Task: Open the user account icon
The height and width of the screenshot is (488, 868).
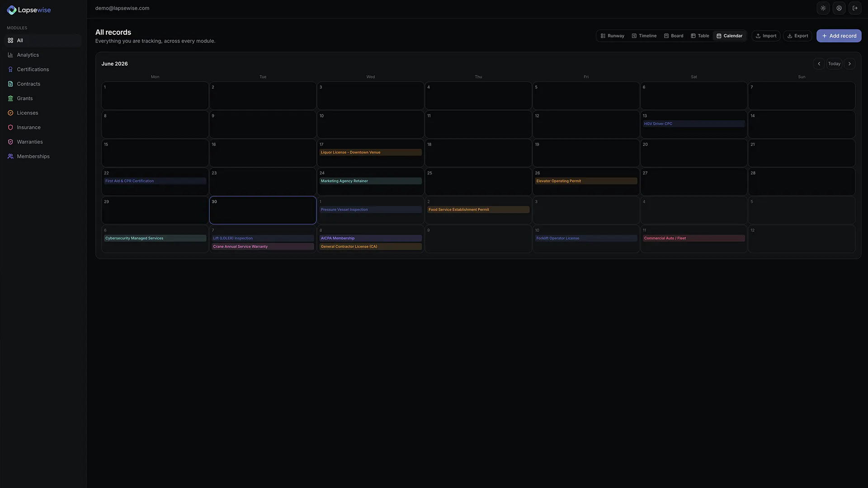Action: (x=839, y=8)
